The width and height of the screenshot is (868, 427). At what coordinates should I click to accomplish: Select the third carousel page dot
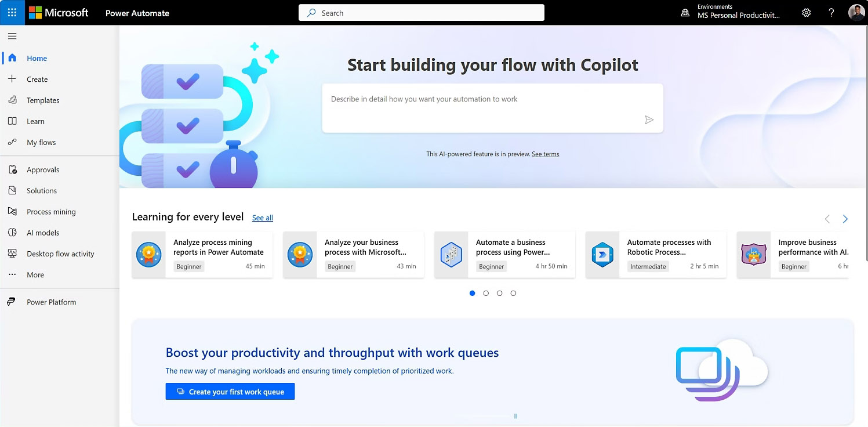[x=499, y=294]
